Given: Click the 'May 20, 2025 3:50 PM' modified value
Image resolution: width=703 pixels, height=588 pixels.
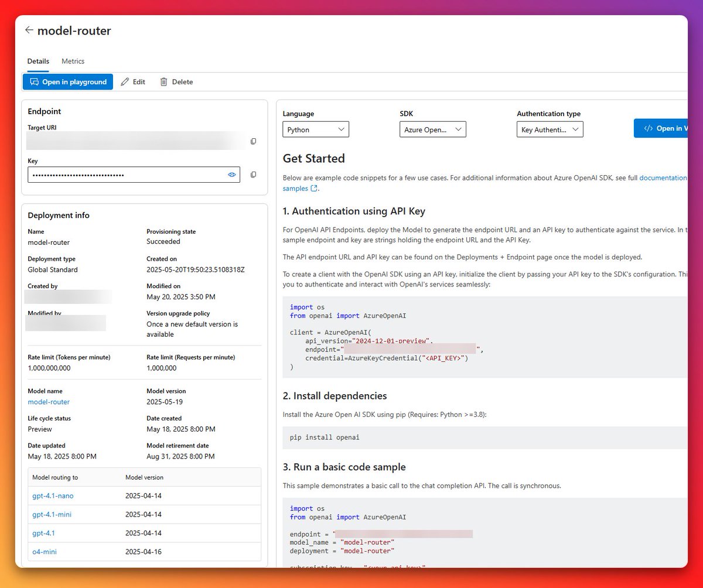Looking at the screenshot, I should click(181, 297).
